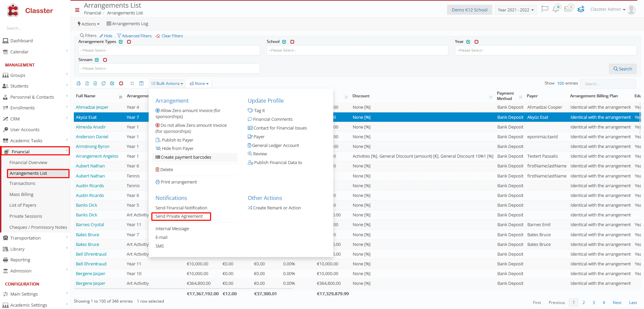Clear Year filter red square icon
The width and height of the screenshot is (644, 309).
point(477,42)
